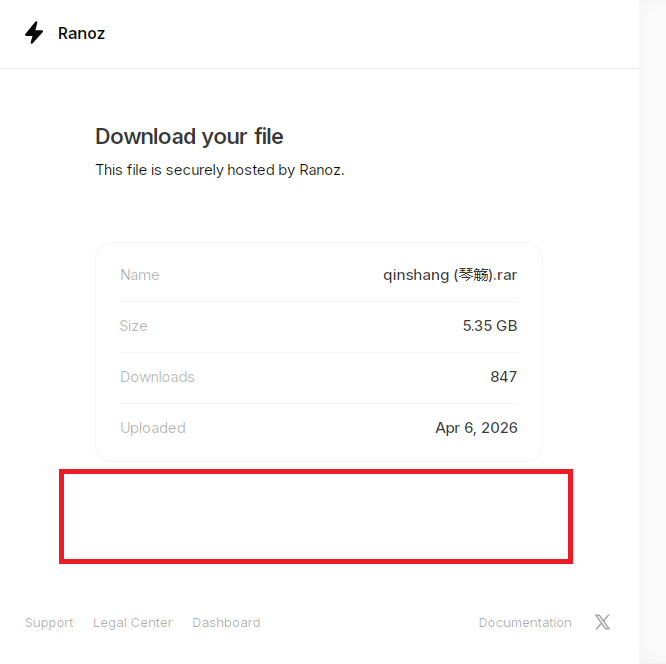Image resolution: width=666 pixels, height=664 pixels.
Task: Open the Support footer link
Action: pyautogui.click(x=49, y=623)
